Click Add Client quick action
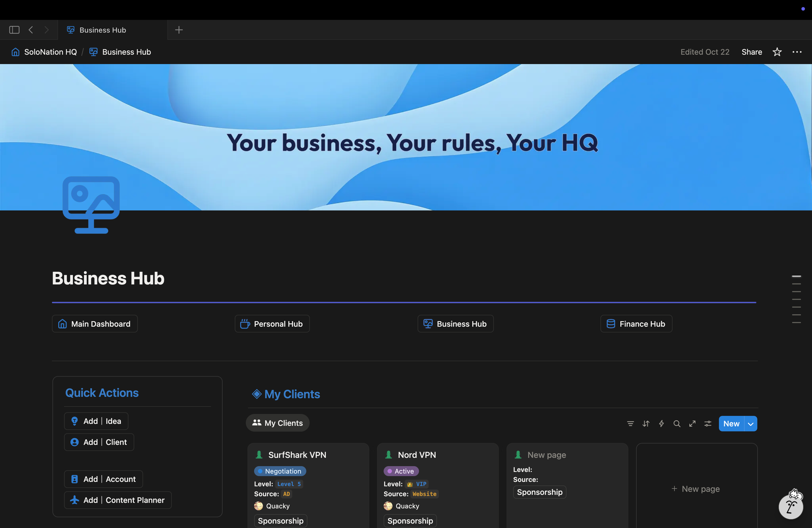This screenshot has height=528, width=812. point(99,442)
